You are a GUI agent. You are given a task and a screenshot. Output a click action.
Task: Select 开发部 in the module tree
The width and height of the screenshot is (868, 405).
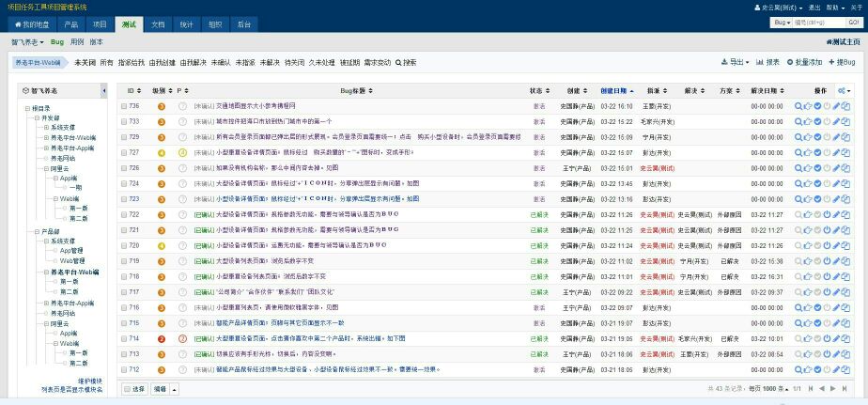point(50,117)
